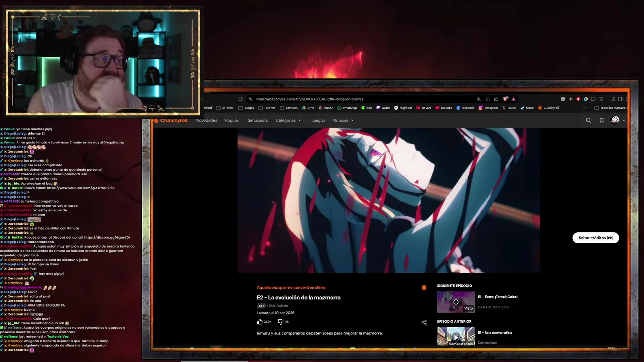Open previous episode thumbnail with 23m restantes
644x362 pixels.
(456, 337)
